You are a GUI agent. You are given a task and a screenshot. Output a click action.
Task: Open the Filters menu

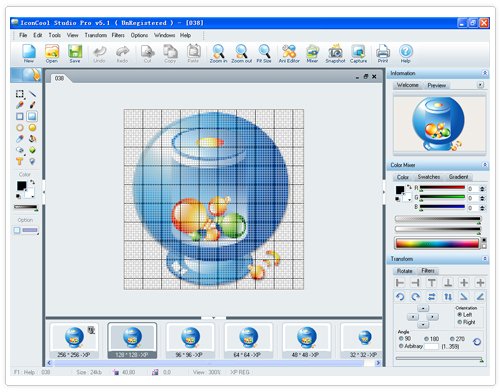click(x=118, y=35)
